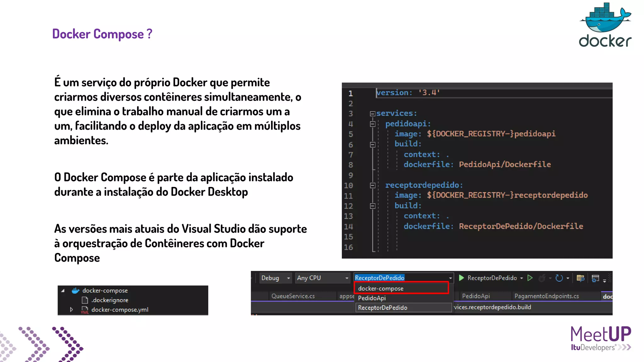Collapse the build block on line 12

[373, 206]
